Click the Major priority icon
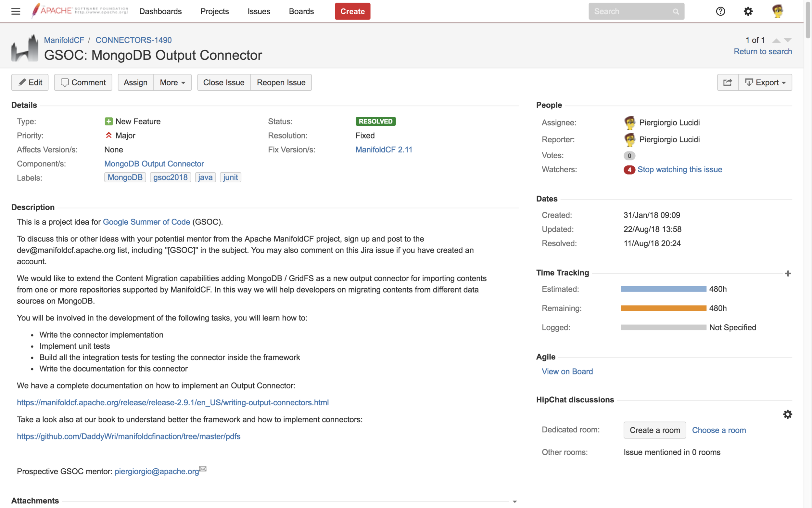Viewport: 812px width, 508px height. (x=108, y=136)
